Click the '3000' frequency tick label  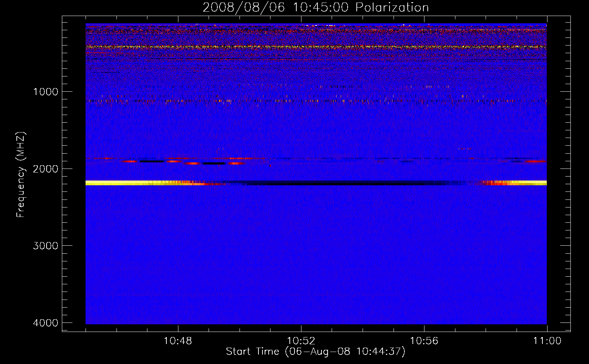coord(46,246)
